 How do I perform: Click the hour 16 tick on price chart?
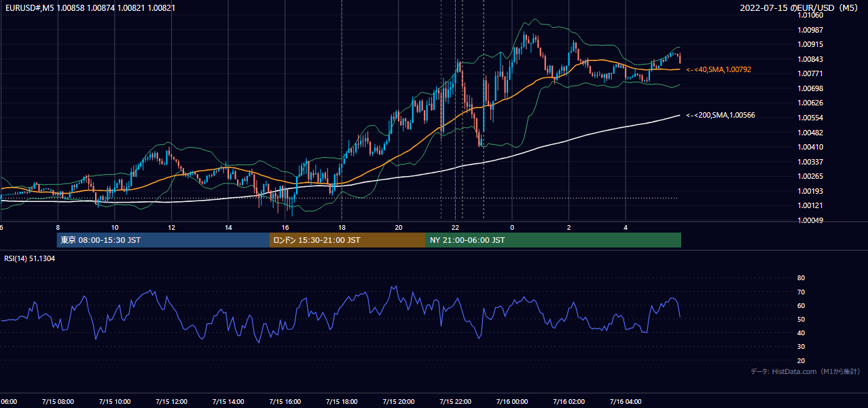tap(285, 227)
